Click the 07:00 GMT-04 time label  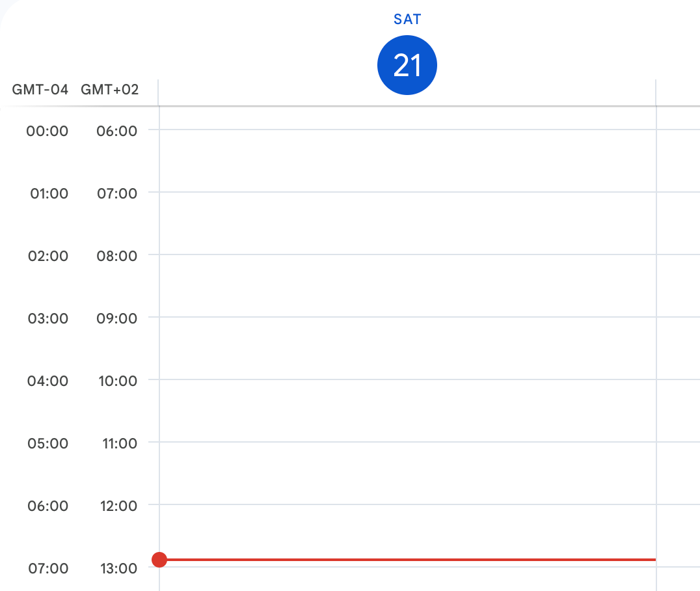(48, 568)
